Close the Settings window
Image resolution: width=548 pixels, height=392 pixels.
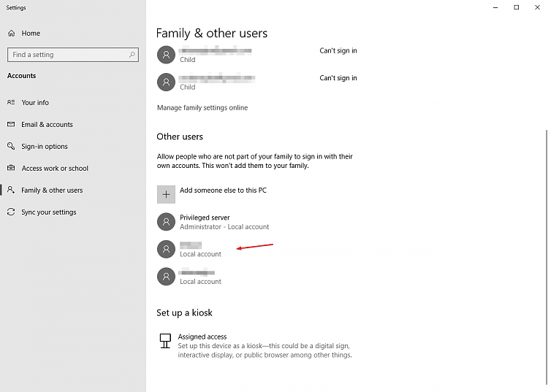537,7
